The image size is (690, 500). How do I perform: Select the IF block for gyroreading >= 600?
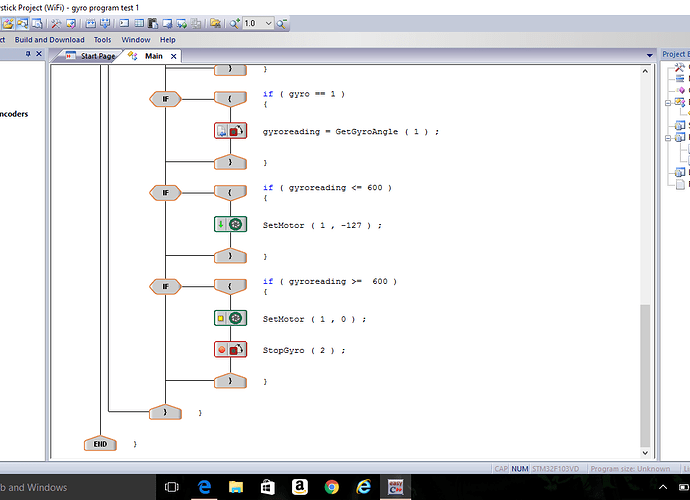coord(165,287)
